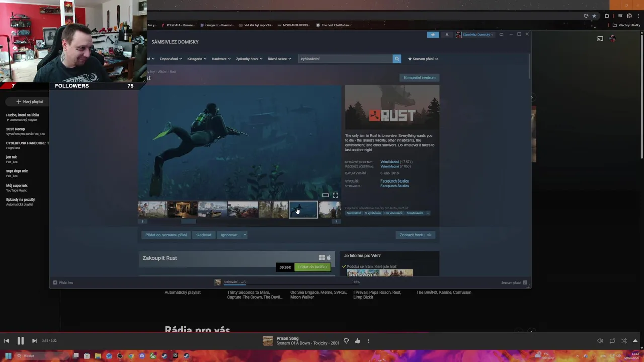Viewport: 644px width, 362px height.
Task: Click the plus button after tags
Action: click(428, 213)
